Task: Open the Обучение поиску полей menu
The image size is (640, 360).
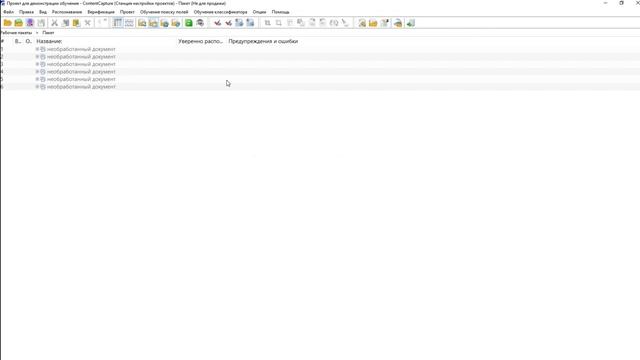Action: click(x=164, y=12)
